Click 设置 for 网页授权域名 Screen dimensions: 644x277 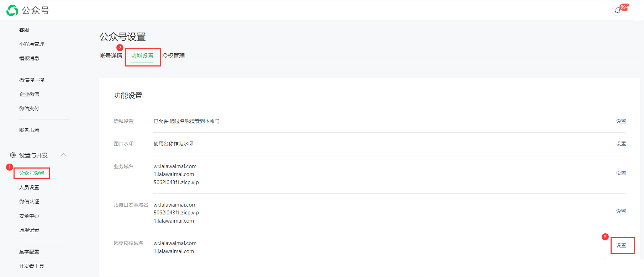tap(621, 245)
